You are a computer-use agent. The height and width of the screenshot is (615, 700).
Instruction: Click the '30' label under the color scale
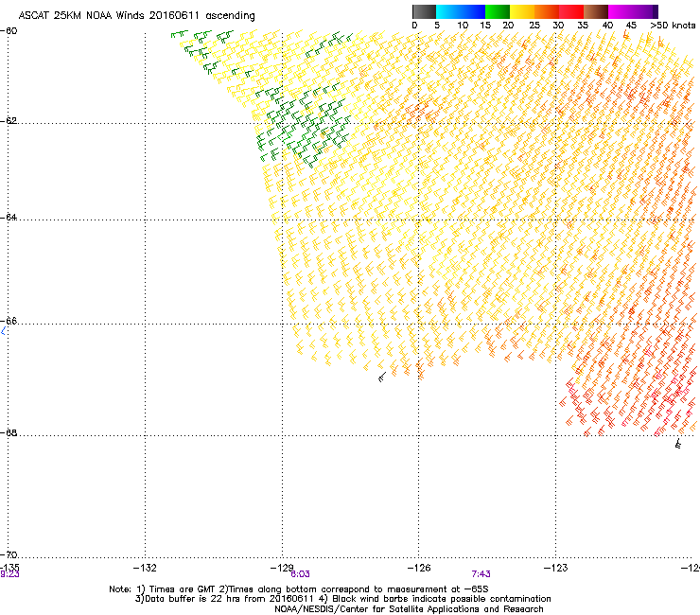pos(558,26)
